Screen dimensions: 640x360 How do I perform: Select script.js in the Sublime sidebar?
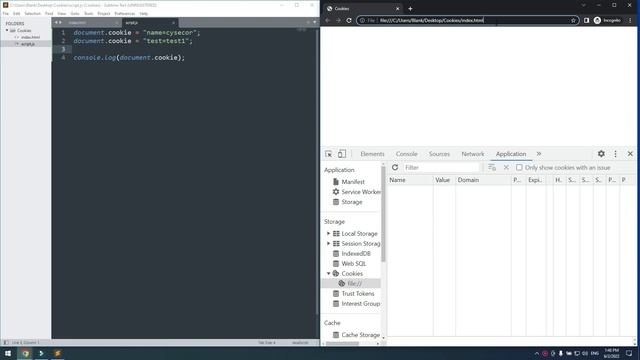click(x=28, y=44)
